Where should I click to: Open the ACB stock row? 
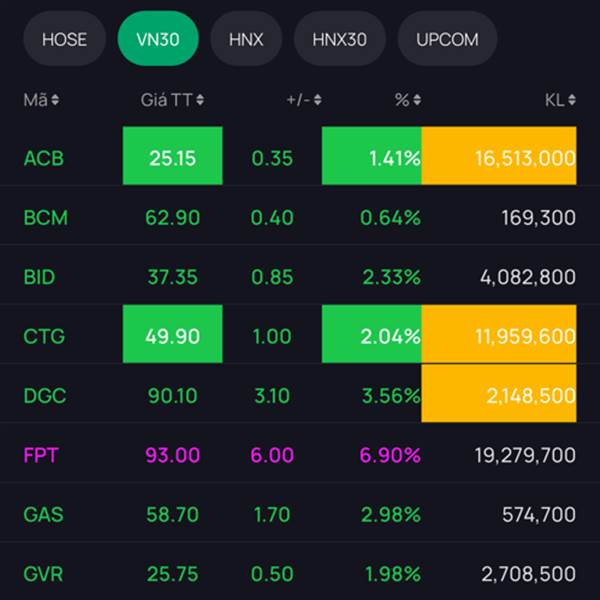[x=44, y=158]
